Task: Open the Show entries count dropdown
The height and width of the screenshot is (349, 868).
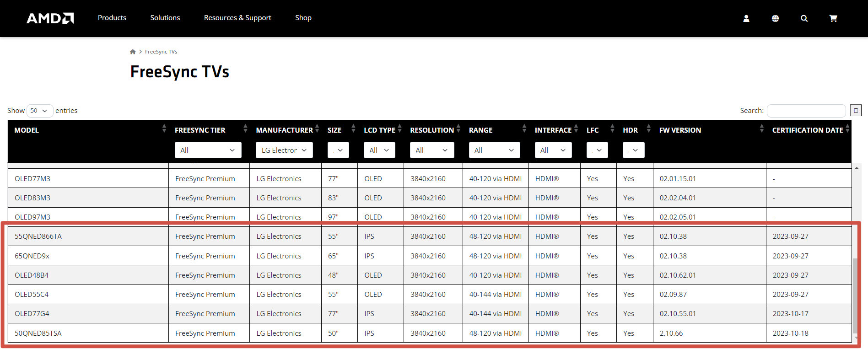Action: tap(39, 111)
